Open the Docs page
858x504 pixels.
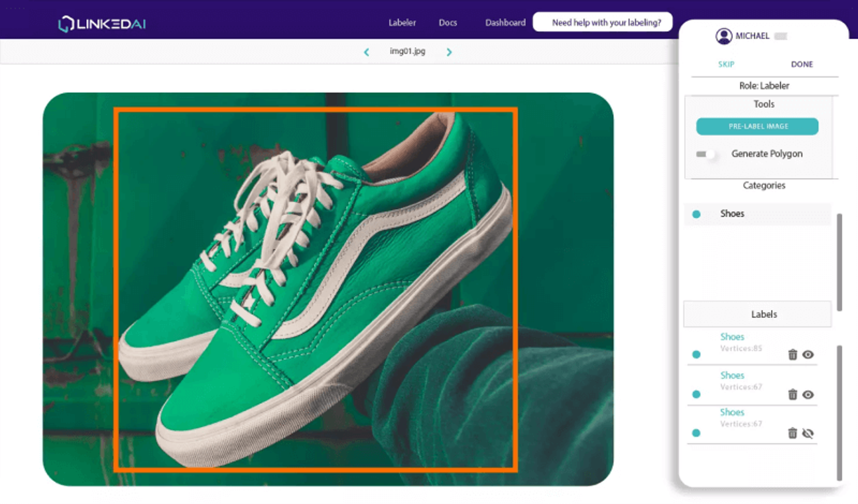point(448,23)
